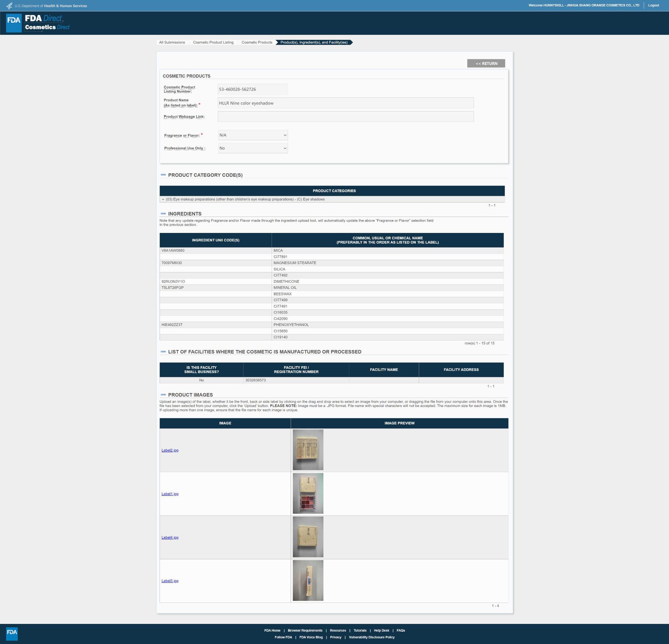669x644 pixels.
Task: Collapse the Product Images section
Action: [x=163, y=395]
